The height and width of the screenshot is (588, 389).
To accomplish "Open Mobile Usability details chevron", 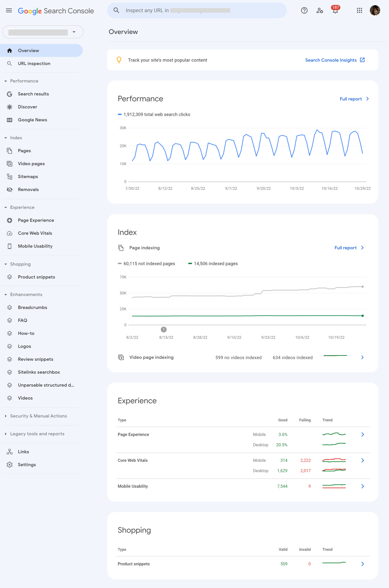I will (362, 486).
